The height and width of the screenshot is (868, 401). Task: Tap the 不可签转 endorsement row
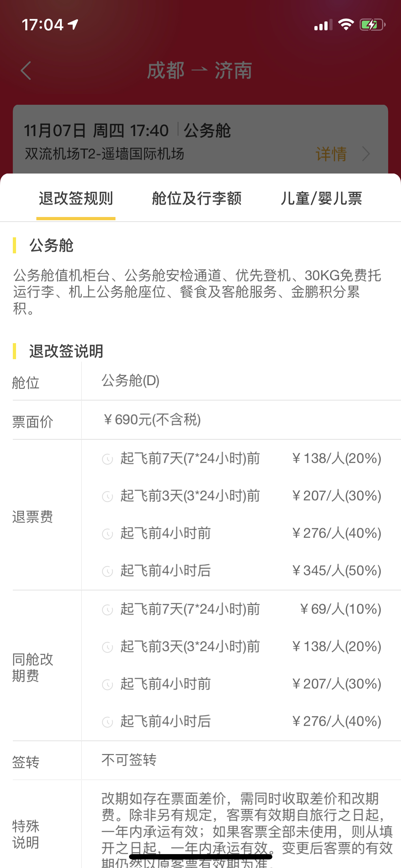tap(207, 760)
